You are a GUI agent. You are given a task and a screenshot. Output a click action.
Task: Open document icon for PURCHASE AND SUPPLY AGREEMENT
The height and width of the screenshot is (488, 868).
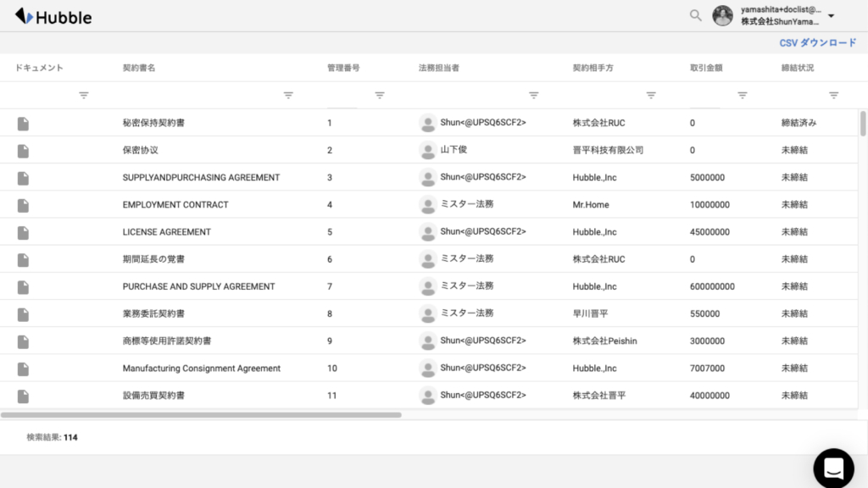(23, 287)
